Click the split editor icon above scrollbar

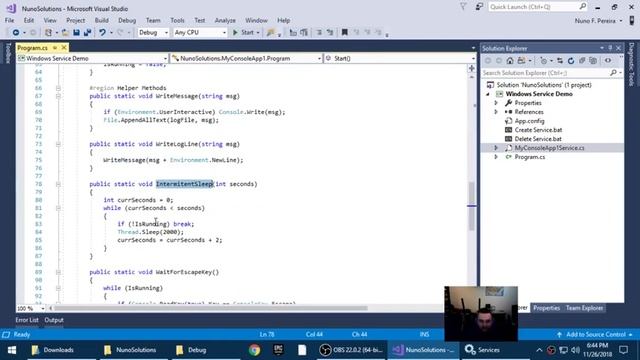click(x=472, y=68)
